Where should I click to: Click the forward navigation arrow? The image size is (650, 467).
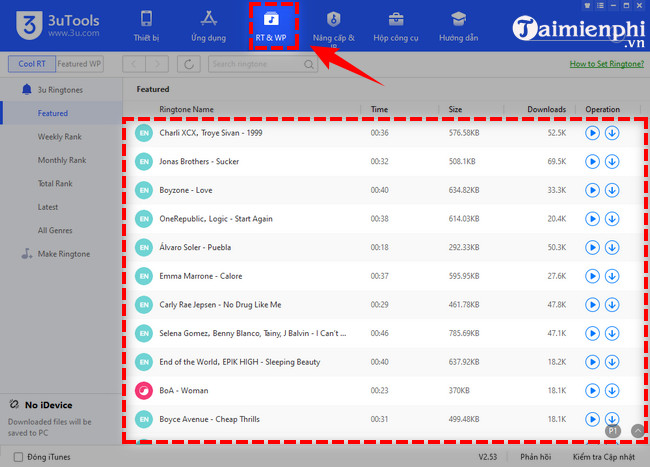click(x=157, y=64)
